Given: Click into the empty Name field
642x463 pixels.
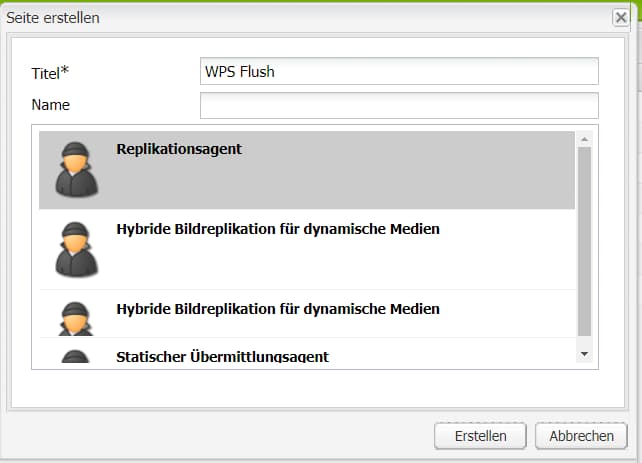Looking at the screenshot, I should pyautogui.click(x=399, y=105).
